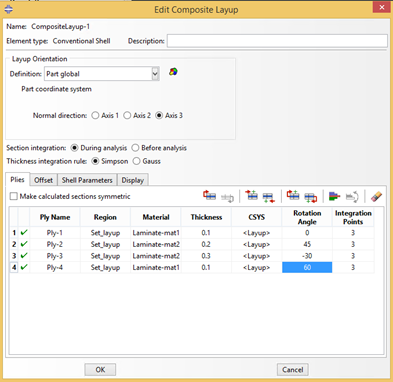
Task: Select row header number 1
Action: click(x=14, y=233)
